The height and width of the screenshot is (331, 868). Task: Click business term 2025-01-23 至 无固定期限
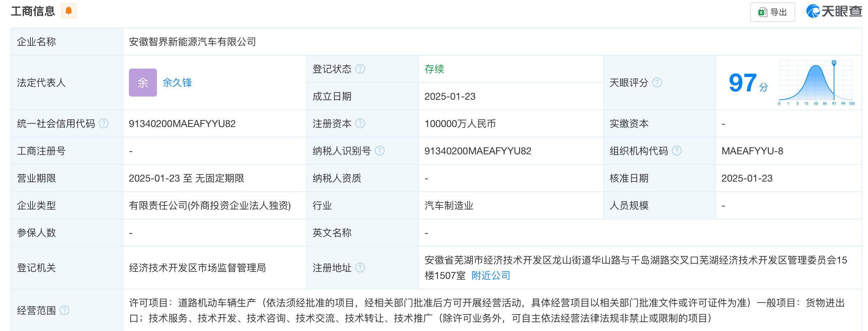186,178
